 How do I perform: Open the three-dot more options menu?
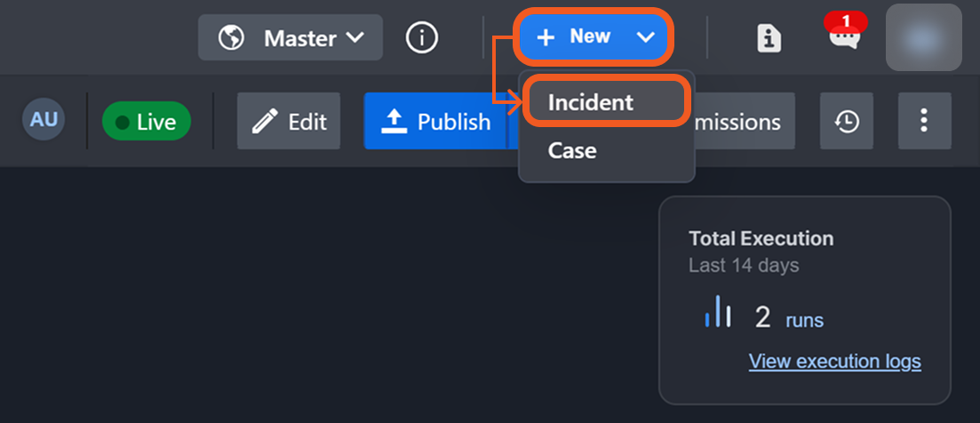coord(925,121)
